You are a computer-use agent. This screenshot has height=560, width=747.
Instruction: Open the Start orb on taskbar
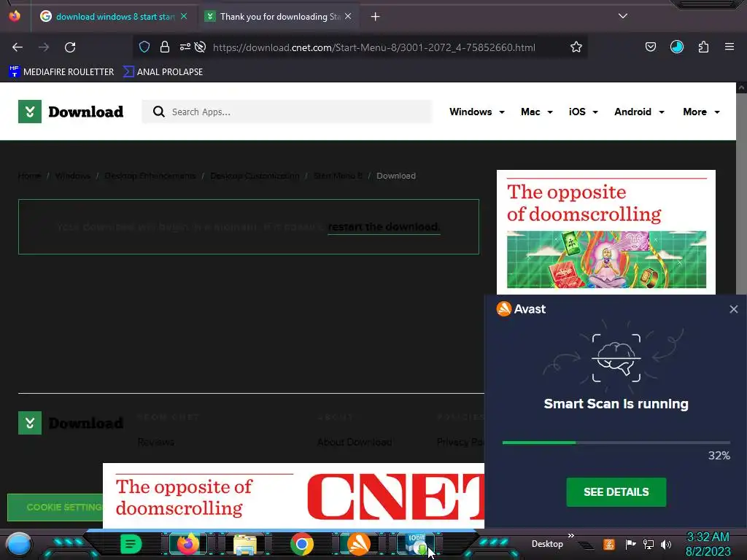(18, 544)
